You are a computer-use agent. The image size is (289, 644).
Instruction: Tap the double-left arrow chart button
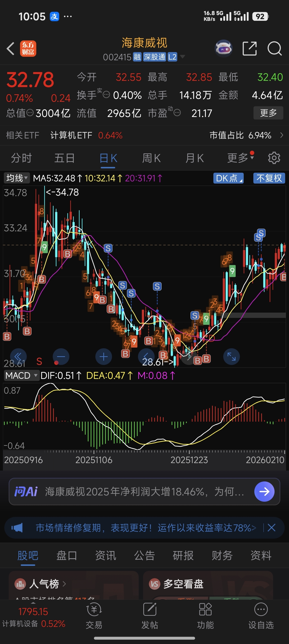pyautogui.click(x=18, y=356)
